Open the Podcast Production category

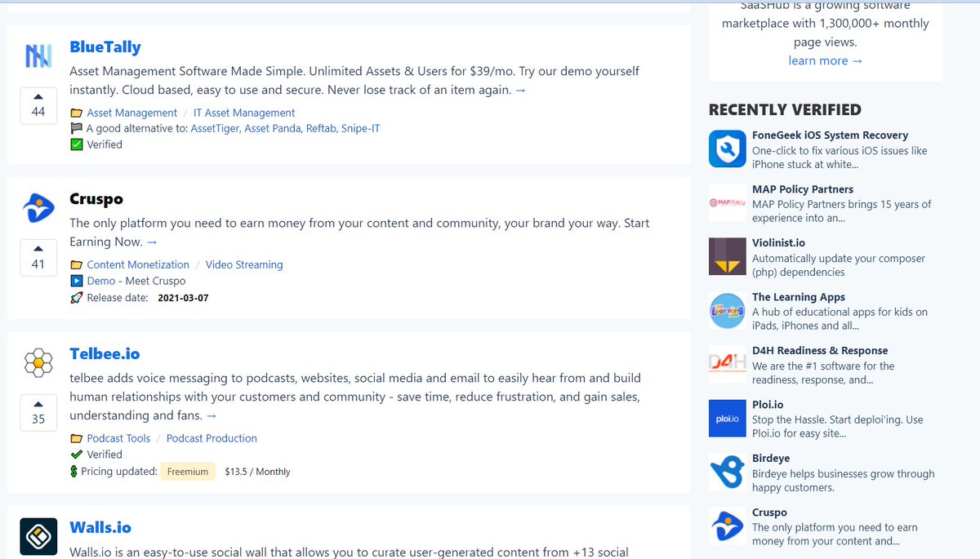(212, 439)
